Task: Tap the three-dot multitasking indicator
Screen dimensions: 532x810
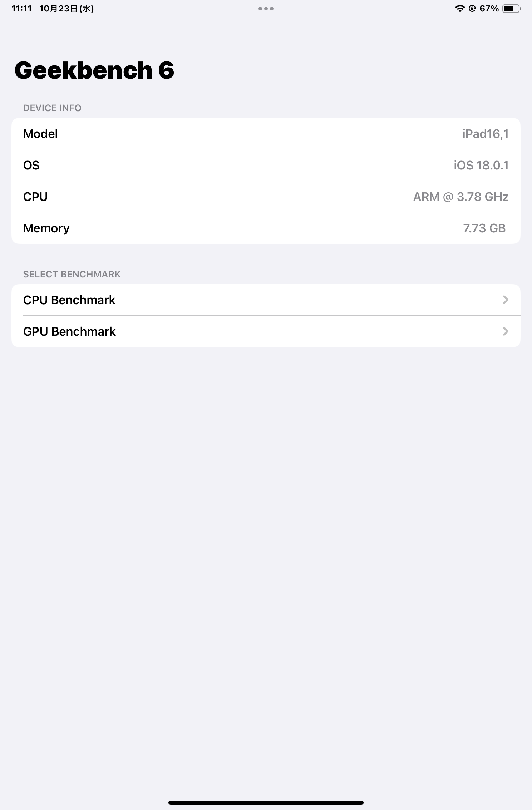Action: click(x=266, y=9)
